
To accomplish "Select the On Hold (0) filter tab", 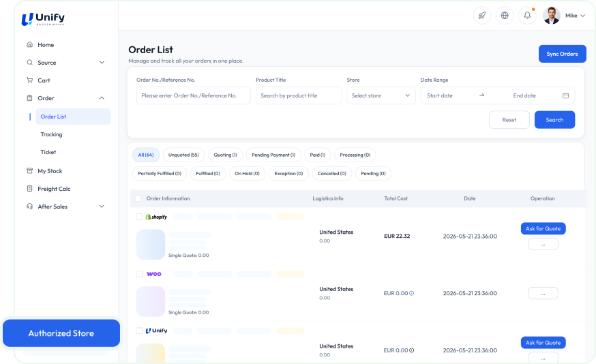I will click(x=247, y=174).
